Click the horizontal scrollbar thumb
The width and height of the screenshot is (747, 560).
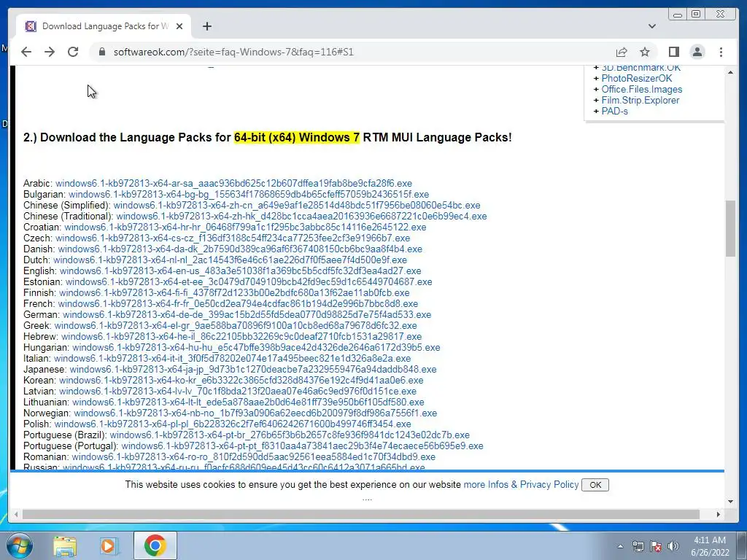point(360,514)
